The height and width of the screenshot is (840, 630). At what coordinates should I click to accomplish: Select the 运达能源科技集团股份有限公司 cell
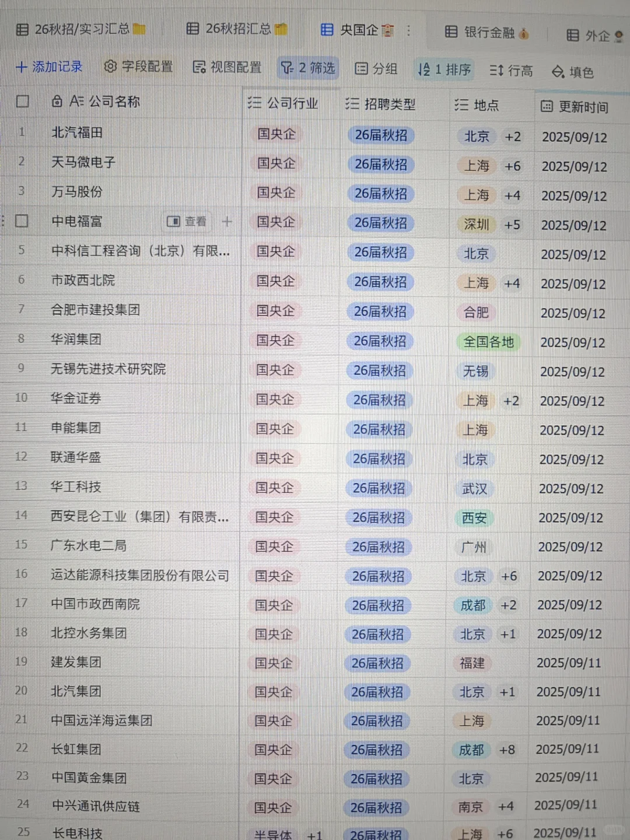[140, 575]
